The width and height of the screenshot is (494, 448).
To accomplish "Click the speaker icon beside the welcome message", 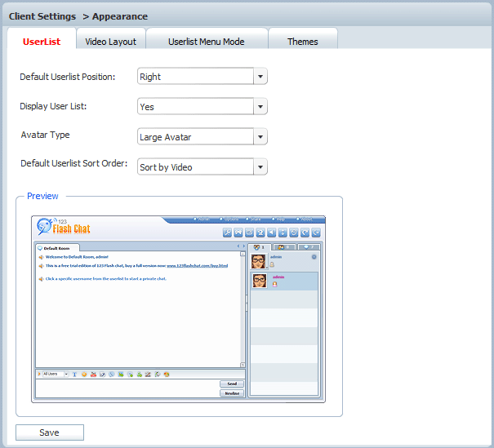I will [40, 256].
